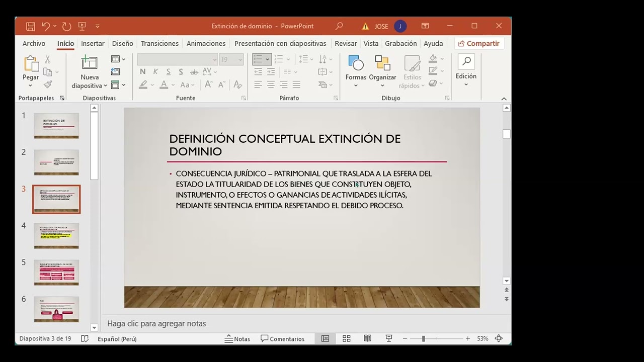Toggle the numbered list button
The width and height of the screenshot is (644, 362).
[279, 59]
